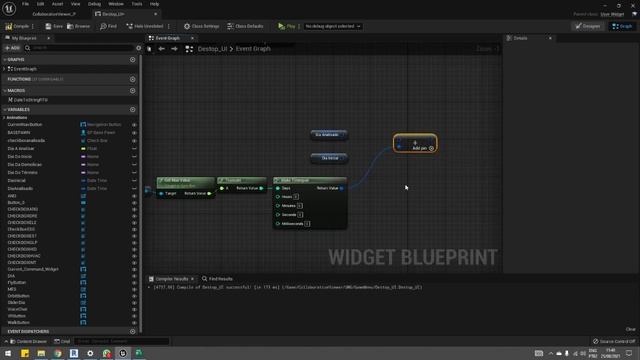This screenshot has height=360, width=640.
Task: Toggle visibility of FlyButton variable
Action: point(134,282)
